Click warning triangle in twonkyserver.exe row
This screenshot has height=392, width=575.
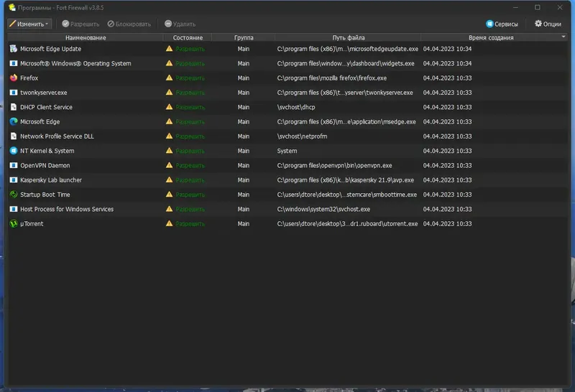point(169,93)
